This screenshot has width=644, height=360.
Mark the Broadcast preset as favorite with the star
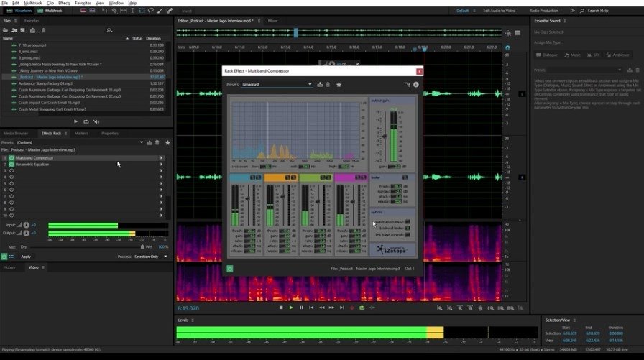pos(338,85)
